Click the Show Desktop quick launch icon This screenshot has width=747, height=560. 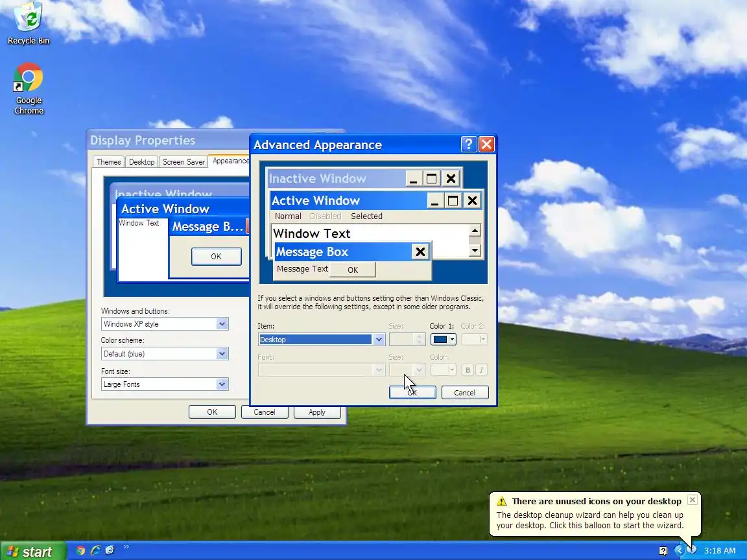point(110,550)
